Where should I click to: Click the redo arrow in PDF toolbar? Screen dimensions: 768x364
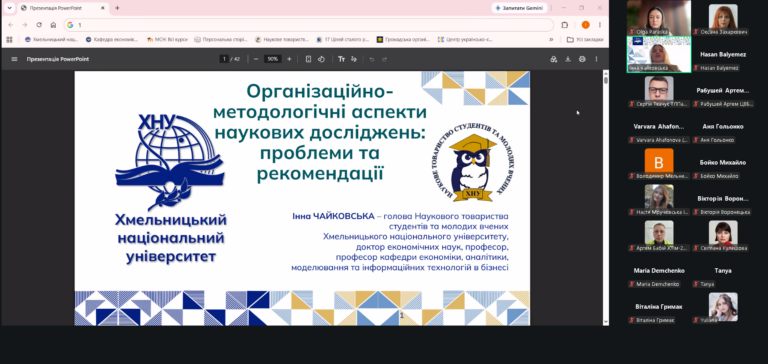click(x=384, y=59)
